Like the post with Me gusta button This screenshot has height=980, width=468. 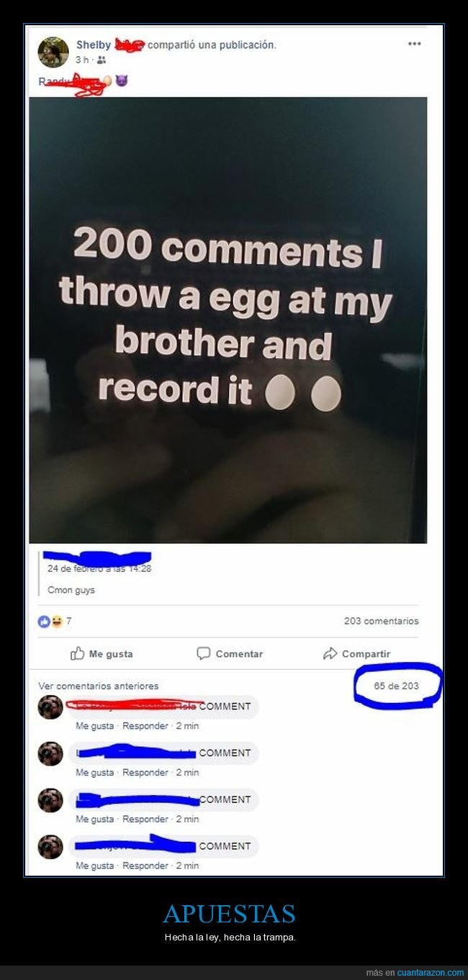102,654
